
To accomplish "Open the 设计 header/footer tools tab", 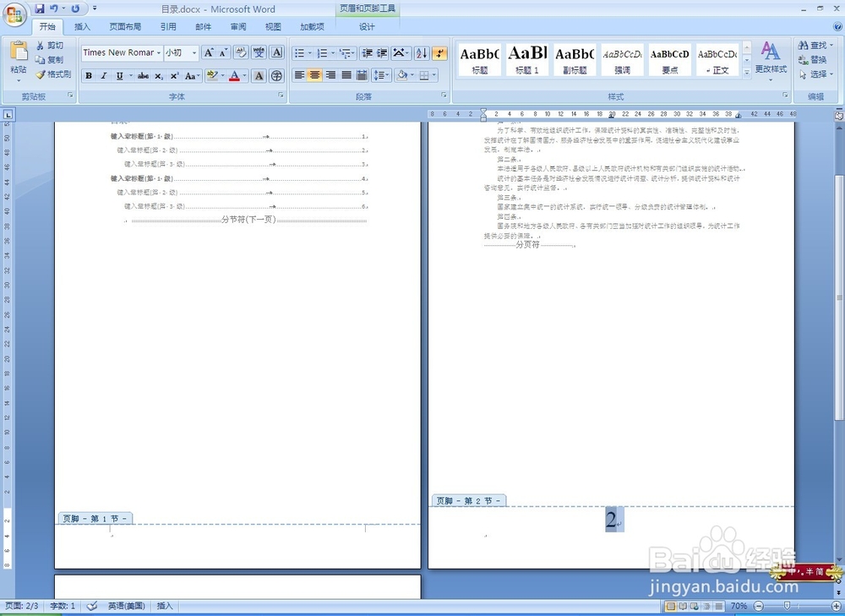I will tap(367, 26).
